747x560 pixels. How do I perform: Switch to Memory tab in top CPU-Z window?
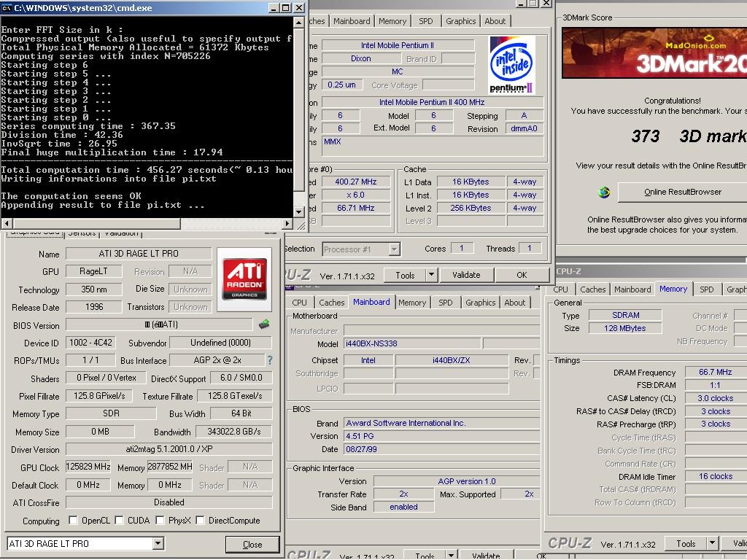[392, 21]
